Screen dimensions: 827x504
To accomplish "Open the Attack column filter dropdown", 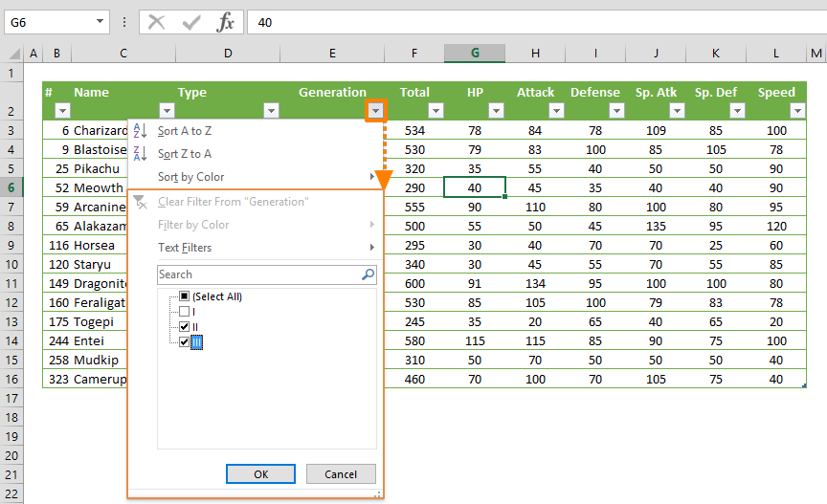I will 556,111.
